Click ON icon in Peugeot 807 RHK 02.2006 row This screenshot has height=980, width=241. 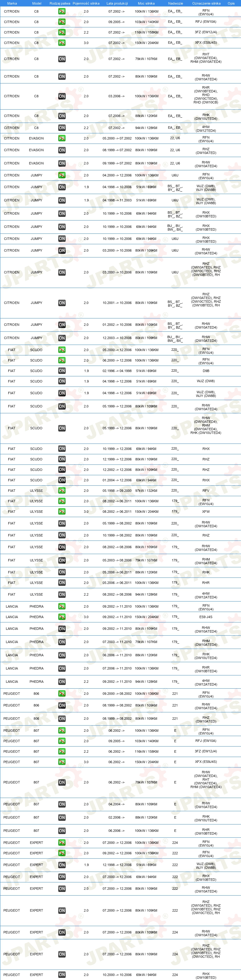pos(62,817)
